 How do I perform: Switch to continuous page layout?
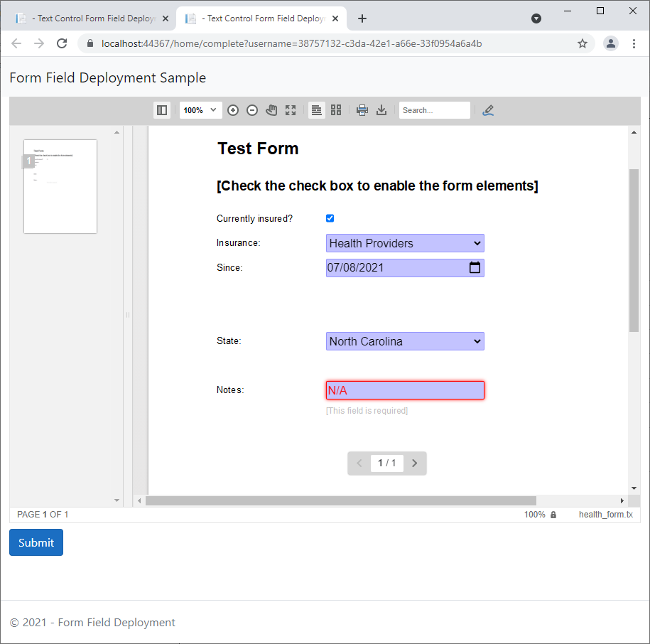[316, 110]
